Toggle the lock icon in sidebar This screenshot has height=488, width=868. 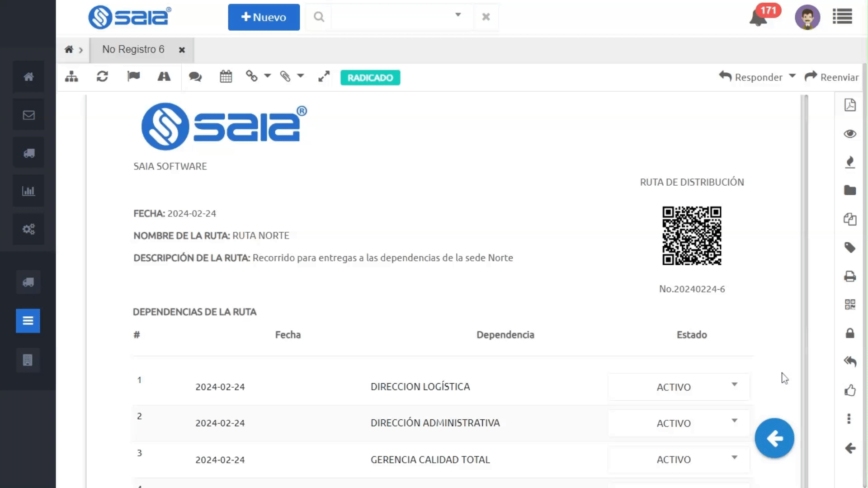click(x=850, y=333)
